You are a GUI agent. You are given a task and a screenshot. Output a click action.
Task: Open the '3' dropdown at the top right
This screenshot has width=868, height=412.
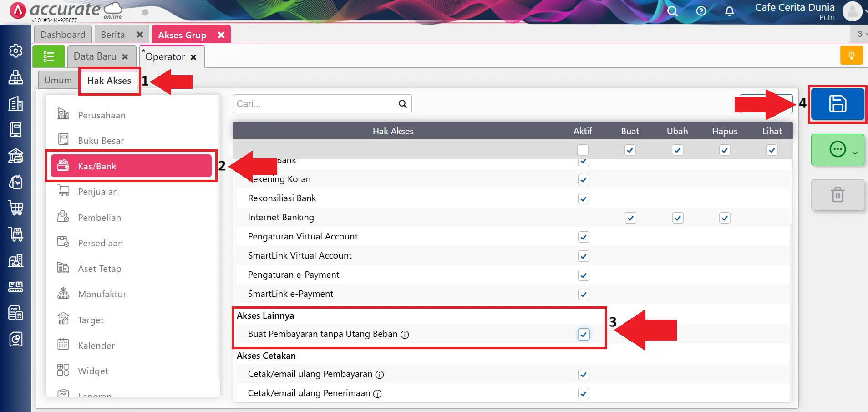(859, 34)
